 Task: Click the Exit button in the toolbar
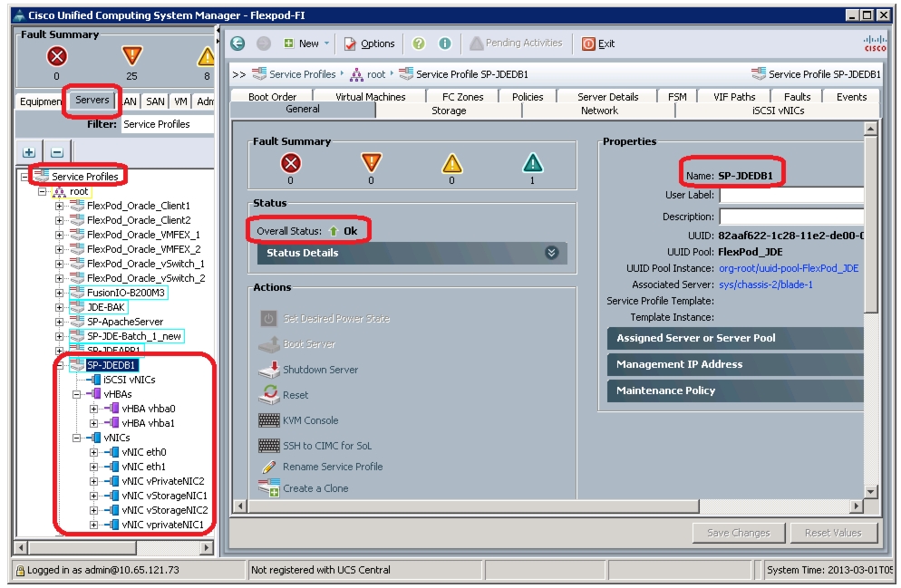click(x=598, y=43)
